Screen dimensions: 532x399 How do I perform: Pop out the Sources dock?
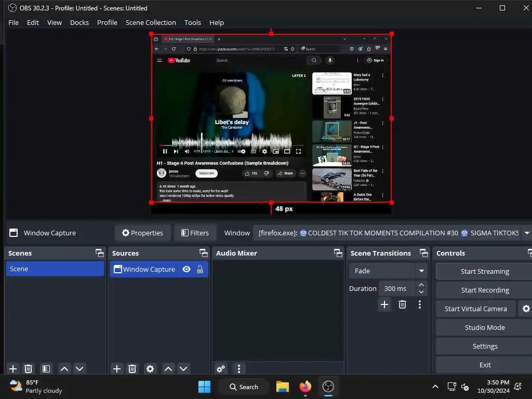click(x=203, y=253)
